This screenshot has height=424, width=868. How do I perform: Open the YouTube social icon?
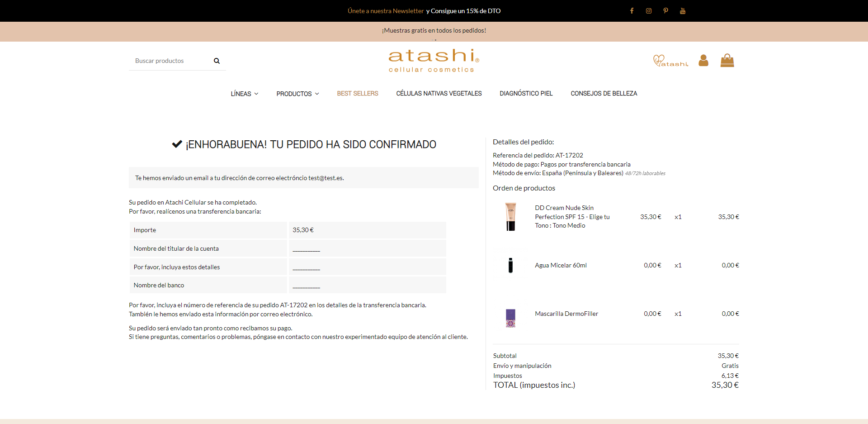coord(683,11)
